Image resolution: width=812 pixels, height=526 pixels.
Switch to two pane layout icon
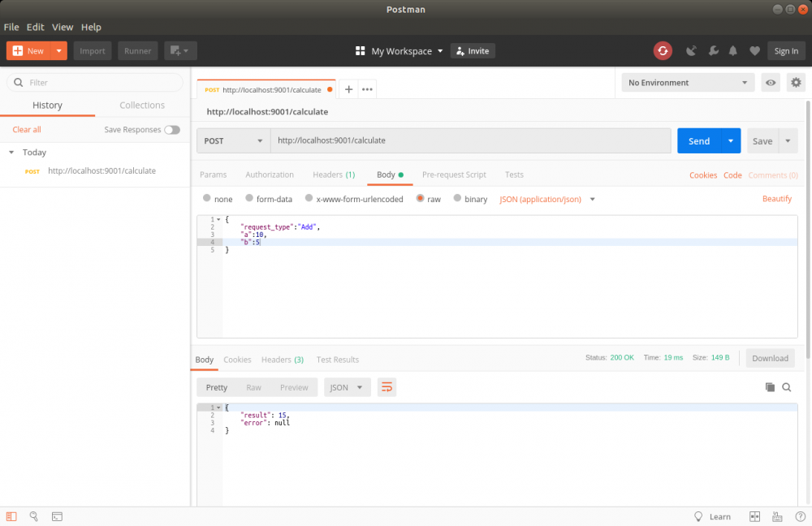click(754, 516)
